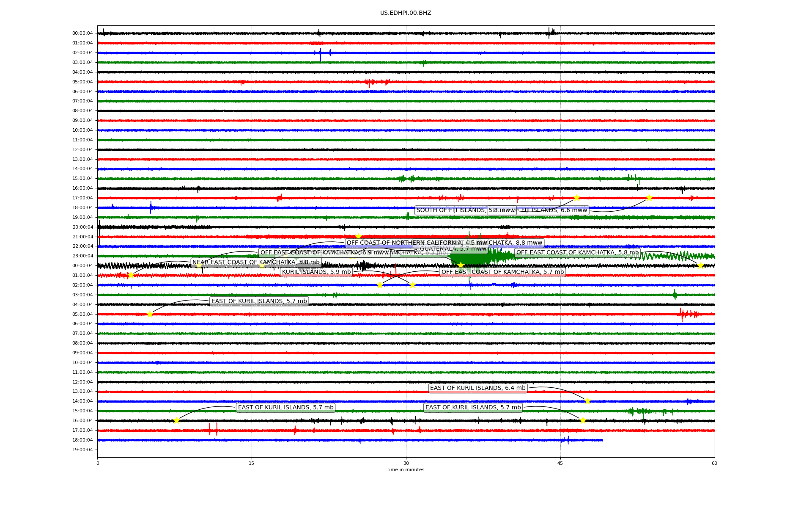The height and width of the screenshot is (508, 812).
Task: Click the star on the 21:00:04 red trace
Action: tap(358, 236)
